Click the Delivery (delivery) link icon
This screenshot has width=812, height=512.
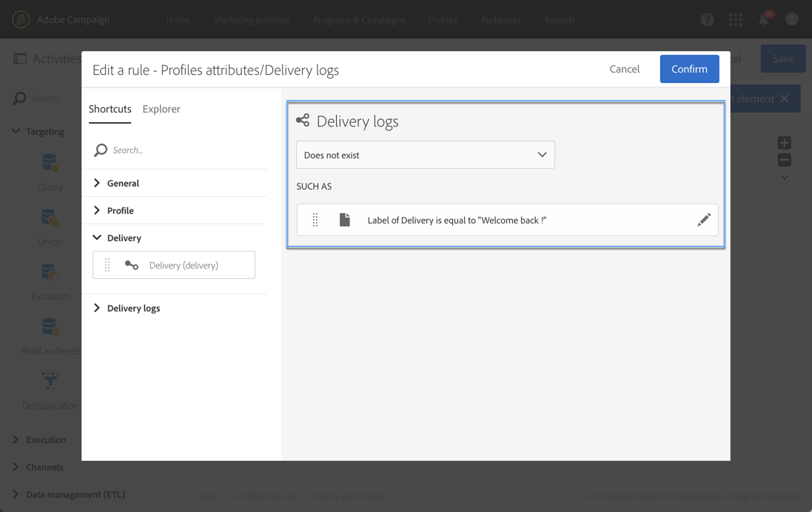(132, 265)
